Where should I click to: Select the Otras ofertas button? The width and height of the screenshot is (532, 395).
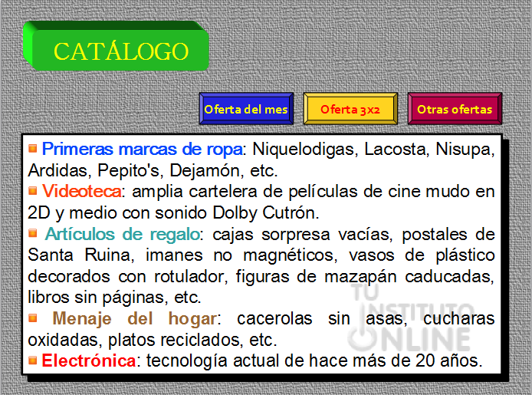click(x=455, y=109)
